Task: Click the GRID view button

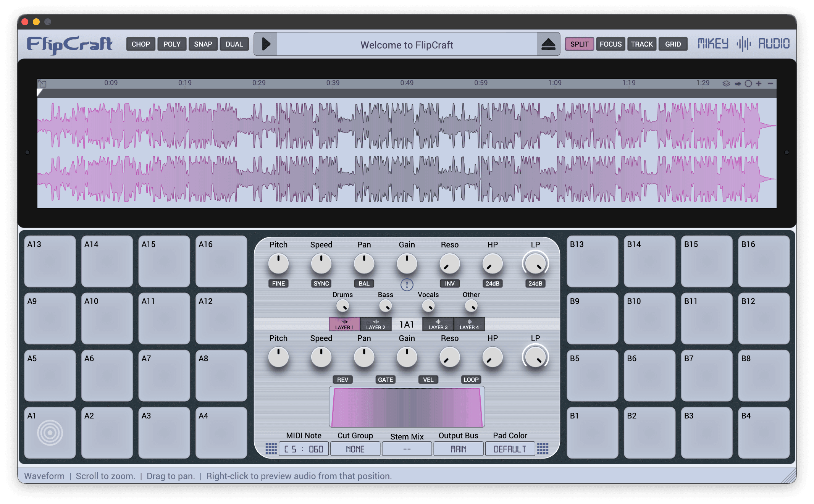Action: click(673, 44)
